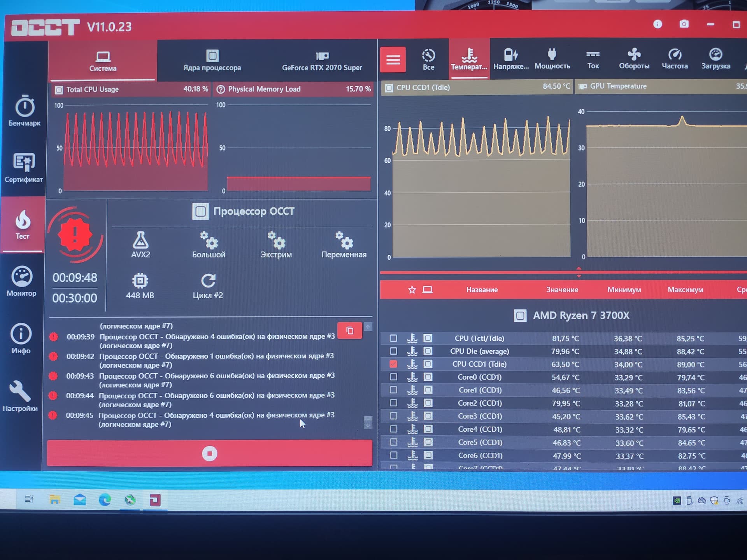Click the AMD Ryzen 7 3700X header
The width and height of the screenshot is (747, 560).
click(571, 315)
